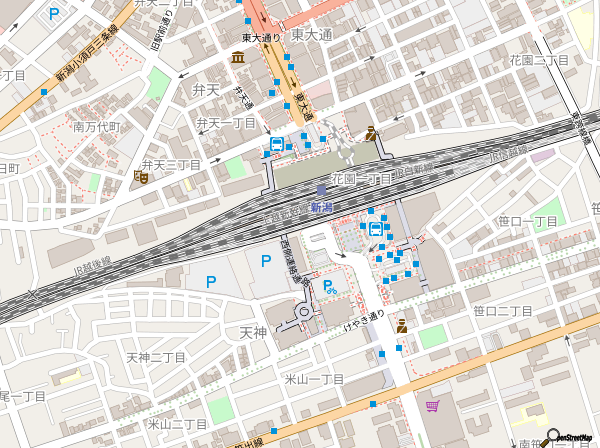Click the 新潟 station name label
The height and width of the screenshot is (448, 600).
(321, 207)
